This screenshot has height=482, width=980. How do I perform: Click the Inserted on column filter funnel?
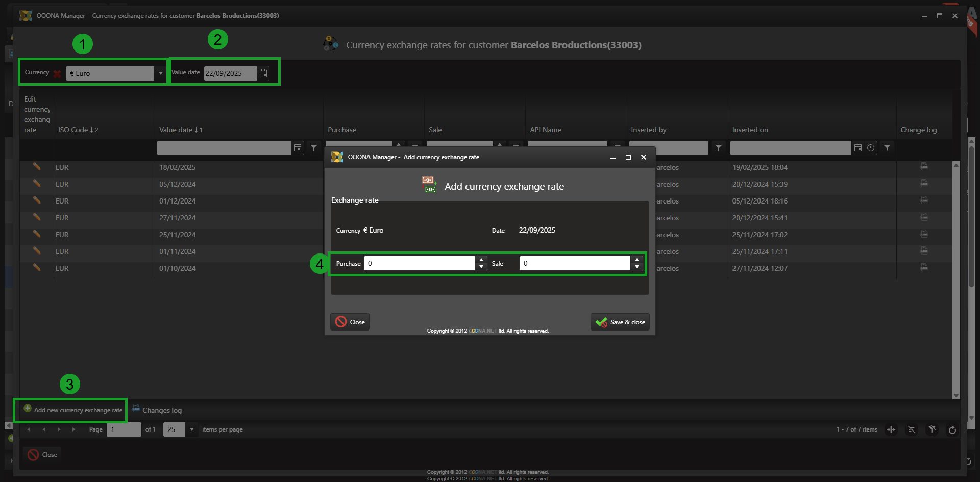(887, 148)
